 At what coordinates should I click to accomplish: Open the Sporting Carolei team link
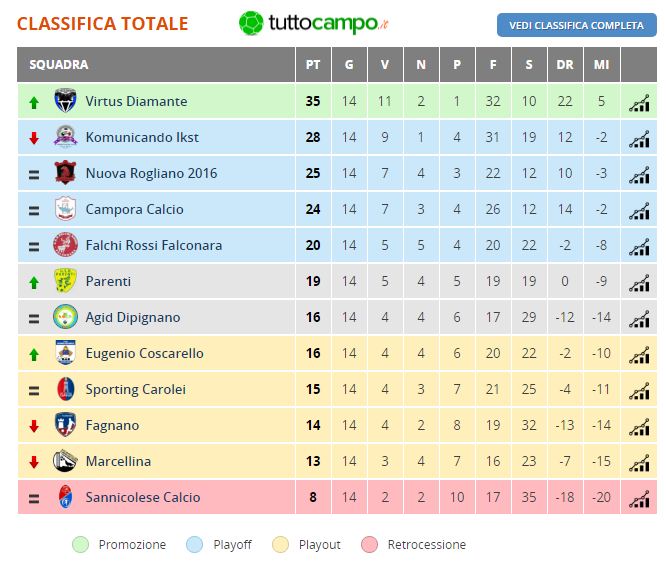pyautogui.click(x=135, y=389)
